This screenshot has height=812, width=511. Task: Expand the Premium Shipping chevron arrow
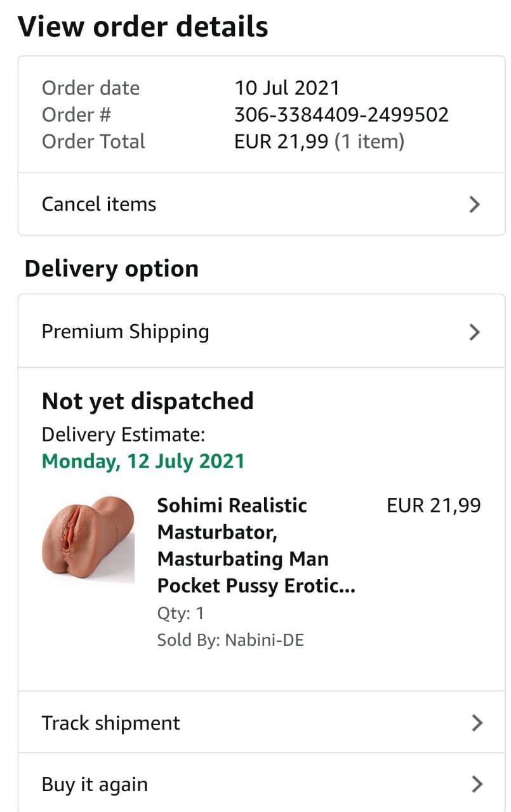(474, 332)
